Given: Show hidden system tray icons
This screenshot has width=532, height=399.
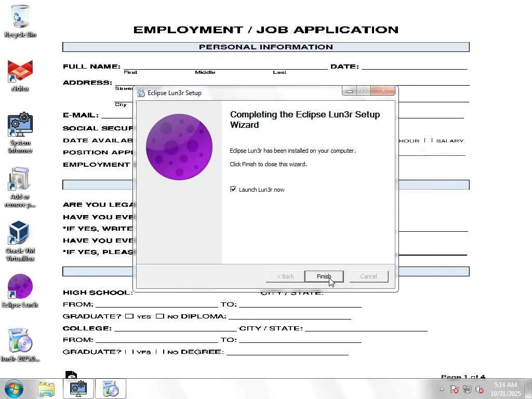Looking at the screenshot, I should pos(442,390).
